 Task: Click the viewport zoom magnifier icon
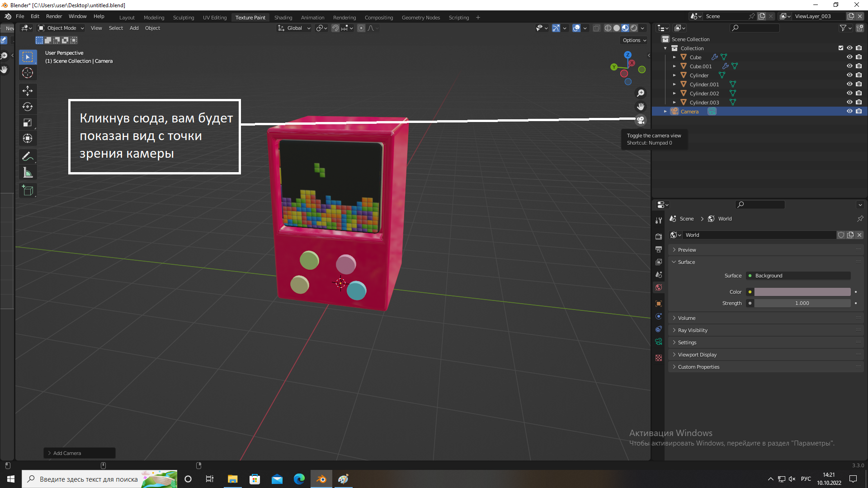point(641,93)
